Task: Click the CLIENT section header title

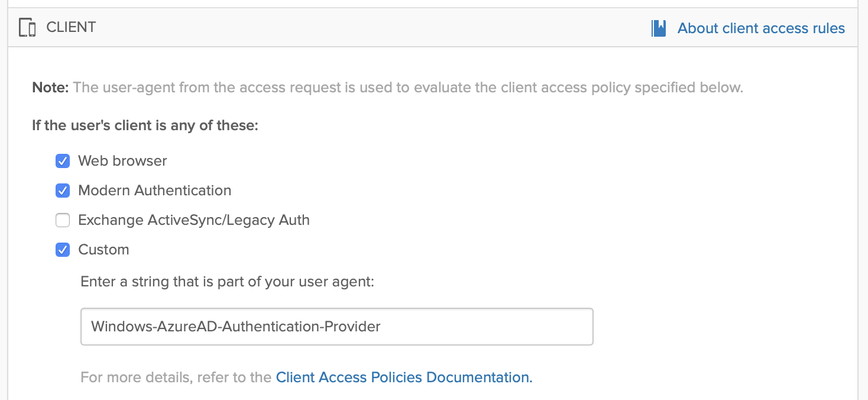Action: click(71, 28)
